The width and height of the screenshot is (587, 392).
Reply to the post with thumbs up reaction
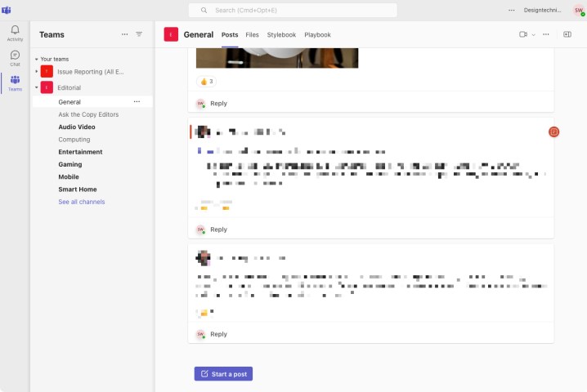pyautogui.click(x=218, y=103)
